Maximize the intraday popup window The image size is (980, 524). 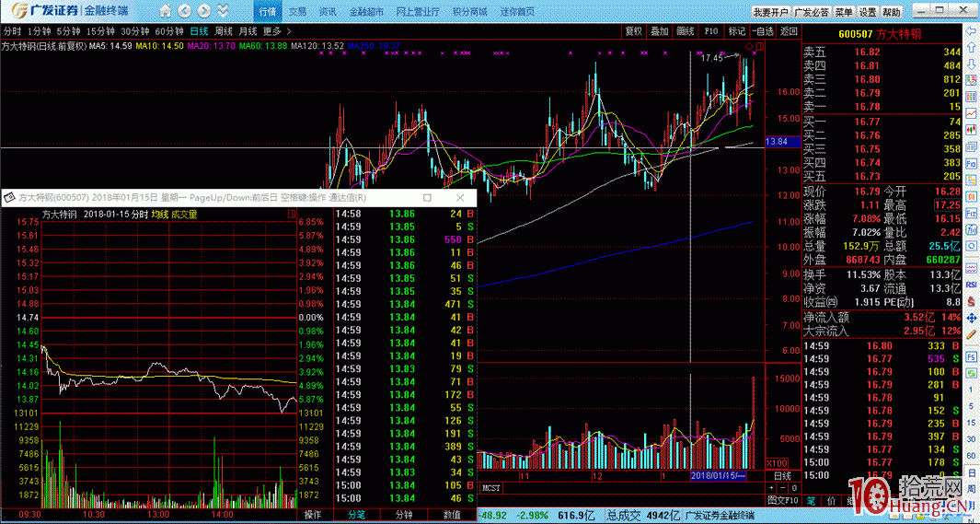click(428, 198)
